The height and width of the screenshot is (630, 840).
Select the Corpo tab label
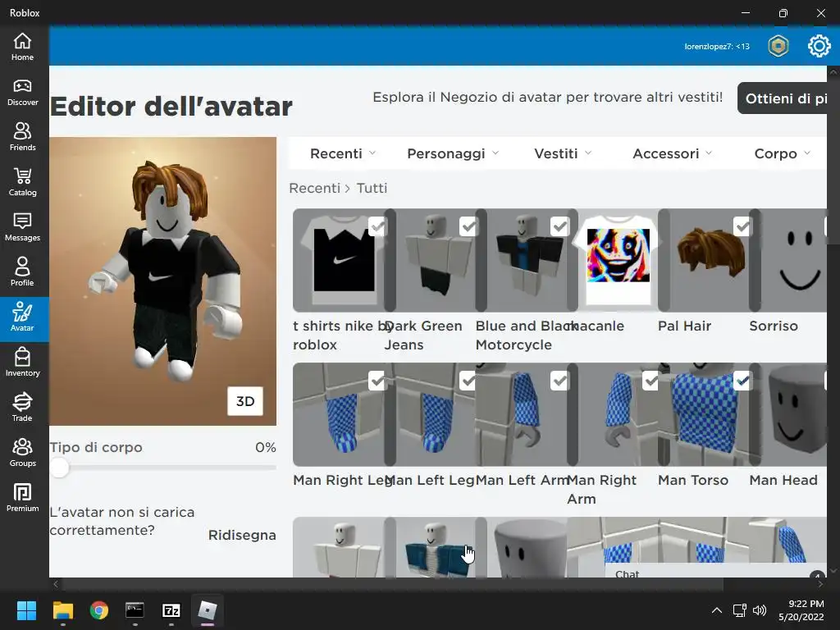tap(775, 153)
